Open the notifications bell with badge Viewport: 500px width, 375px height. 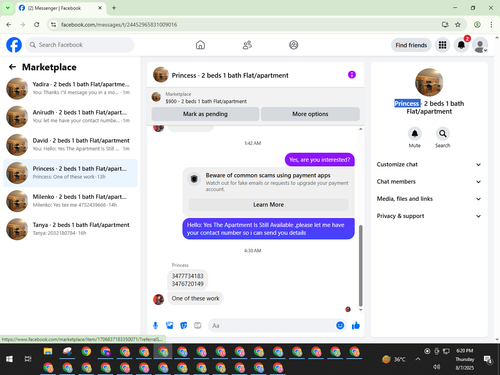[461, 45]
